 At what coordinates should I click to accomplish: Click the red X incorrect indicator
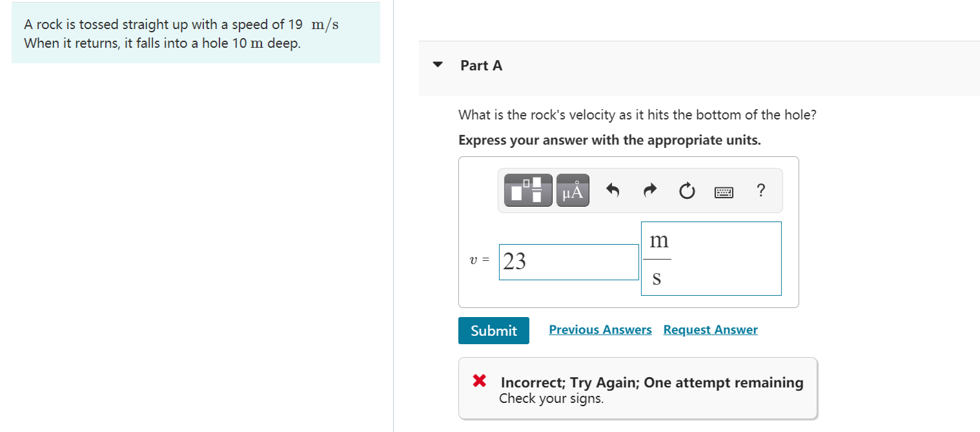[x=478, y=381]
